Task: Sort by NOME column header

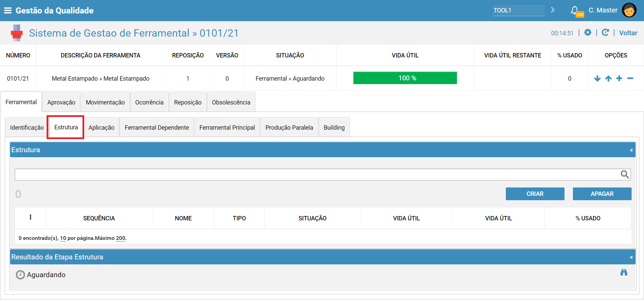Action: pos(183,218)
